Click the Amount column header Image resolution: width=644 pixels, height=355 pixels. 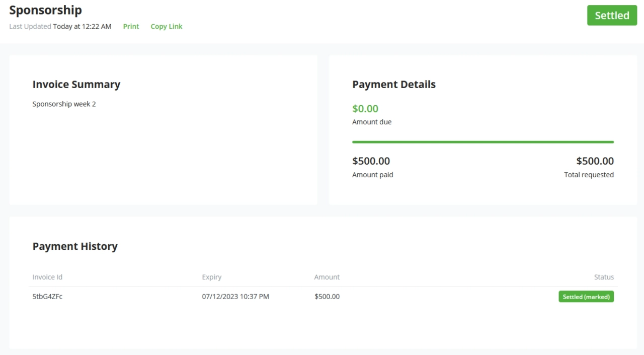click(327, 277)
